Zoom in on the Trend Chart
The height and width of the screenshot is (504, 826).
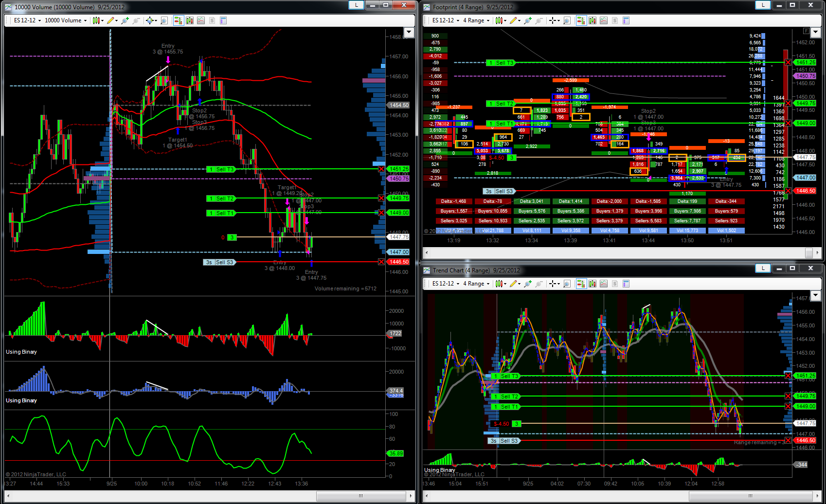tap(528, 284)
